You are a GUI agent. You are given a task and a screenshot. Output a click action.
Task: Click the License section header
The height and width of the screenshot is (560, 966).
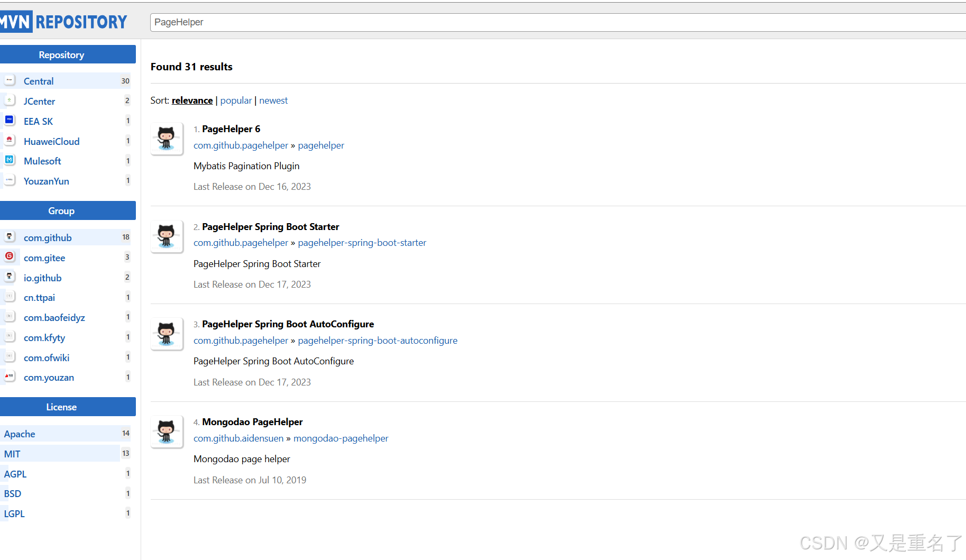[68, 407]
